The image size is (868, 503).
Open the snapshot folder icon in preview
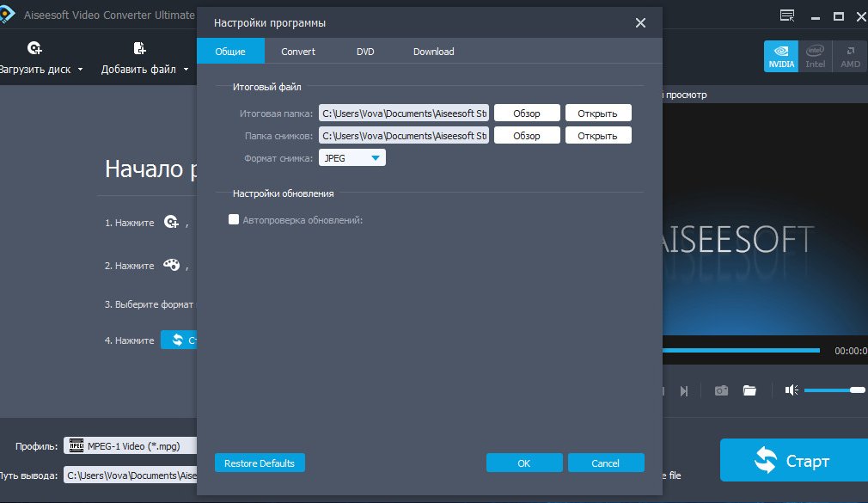(x=749, y=390)
